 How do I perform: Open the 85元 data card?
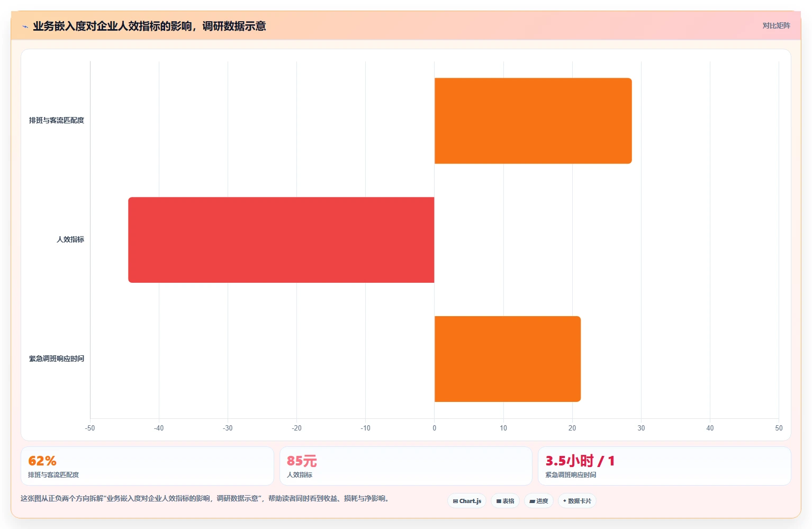coord(406,466)
